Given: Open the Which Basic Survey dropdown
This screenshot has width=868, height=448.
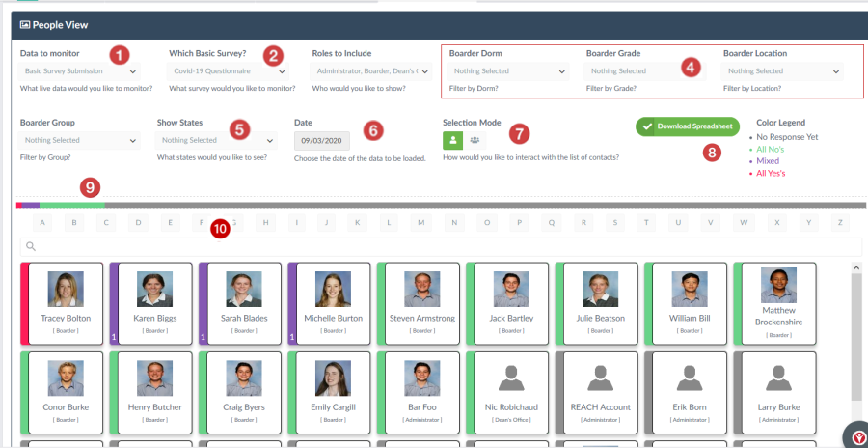Looking at the screenshot, I should pos(228,71).
